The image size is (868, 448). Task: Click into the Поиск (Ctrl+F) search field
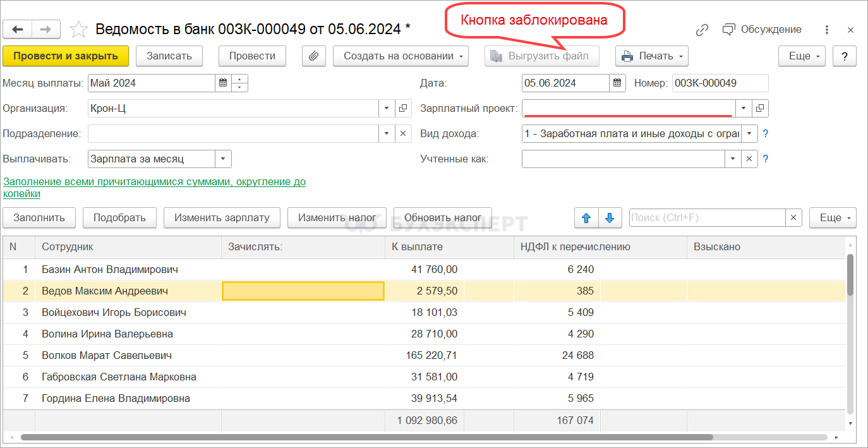pos(707,217)
